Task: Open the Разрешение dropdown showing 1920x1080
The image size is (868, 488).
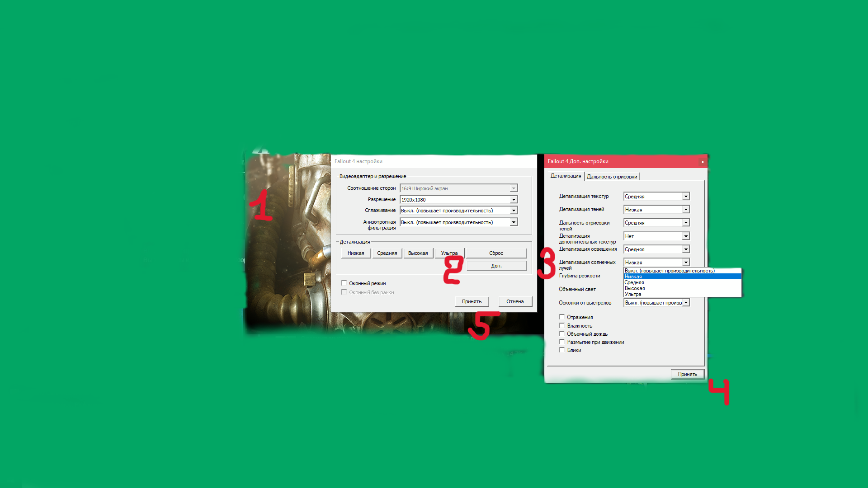Action: pos(458,200)
